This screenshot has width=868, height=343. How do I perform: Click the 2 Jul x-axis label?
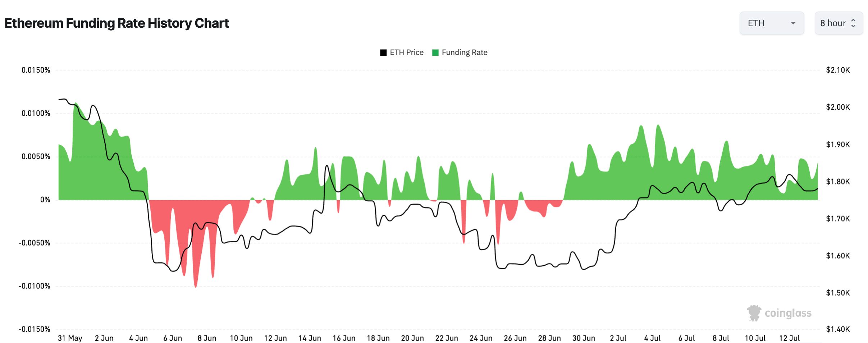[618, 338]
